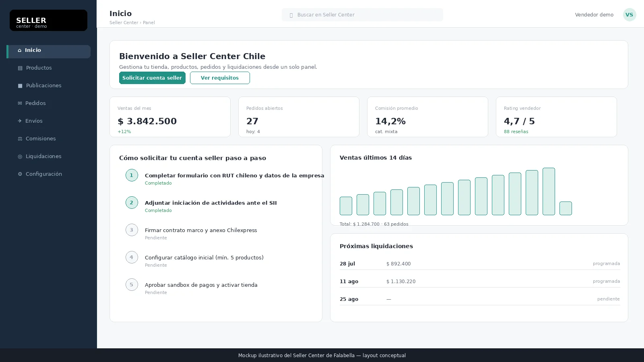Click the Ventas últimos 14 días heading
644x362 pixels.
click(x=376, y=158)
